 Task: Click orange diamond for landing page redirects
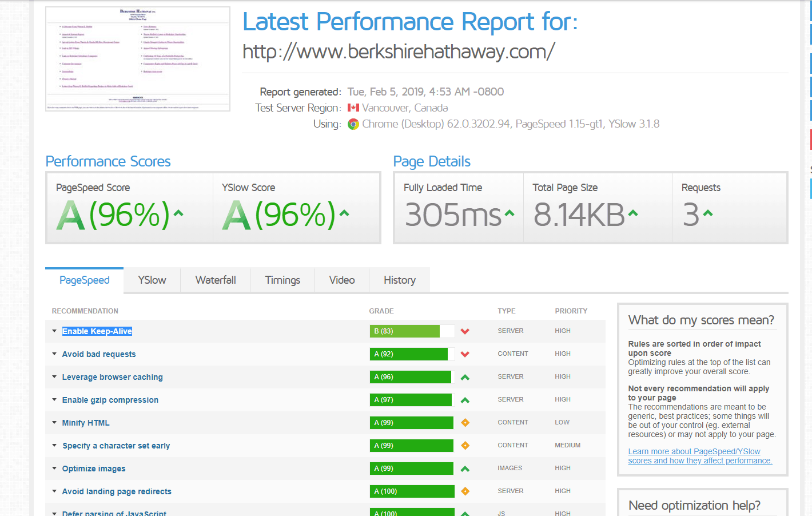[465, 491]
